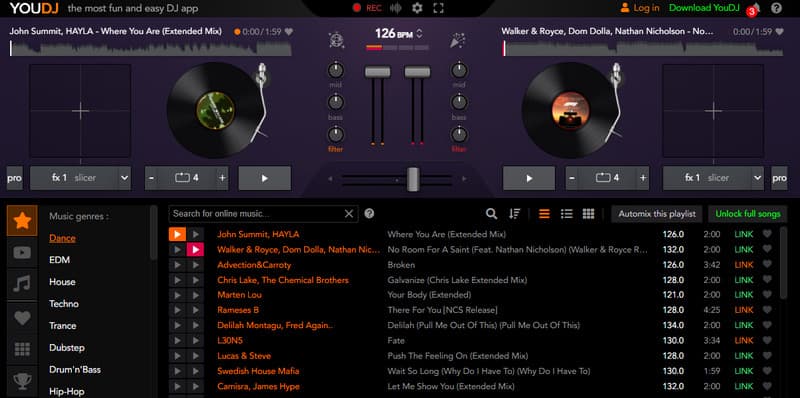Favorite the John Summit track on left deck

click(289, 32)
